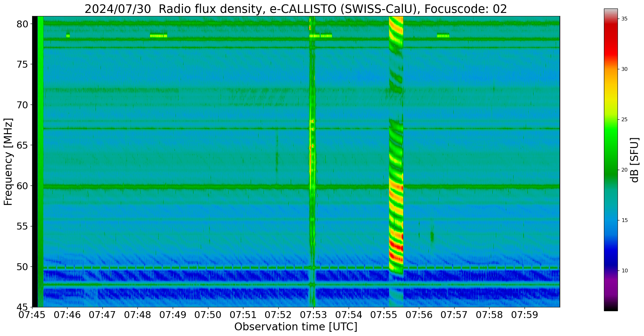Click the 55 MHz frequency tick label
644x336 pixels.
coord(22,226)
